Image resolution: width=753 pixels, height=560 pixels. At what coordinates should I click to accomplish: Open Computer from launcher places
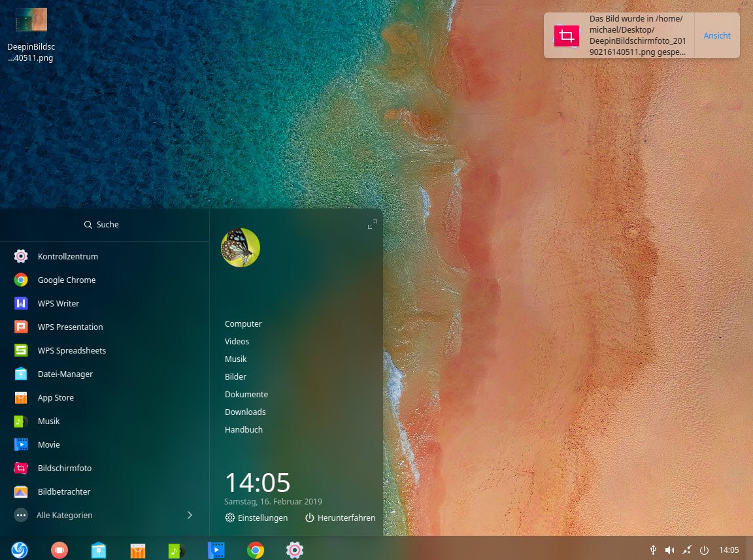pos(243,323)
